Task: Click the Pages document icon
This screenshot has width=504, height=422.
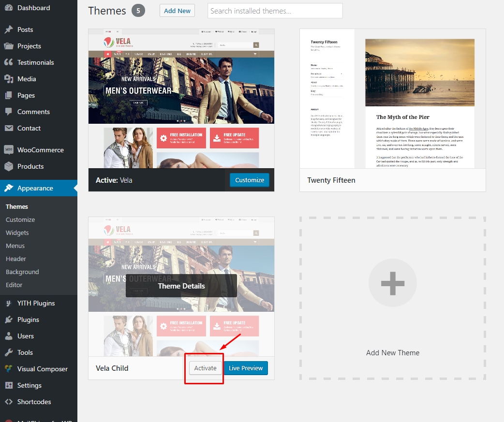Action: click(9, 95)
